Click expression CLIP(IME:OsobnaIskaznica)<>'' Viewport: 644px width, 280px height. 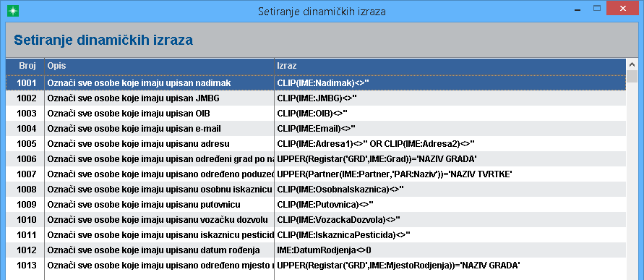point(340,190)
